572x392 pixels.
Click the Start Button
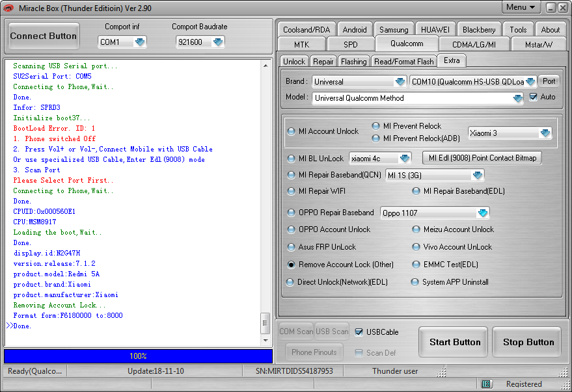click(454, 342)
